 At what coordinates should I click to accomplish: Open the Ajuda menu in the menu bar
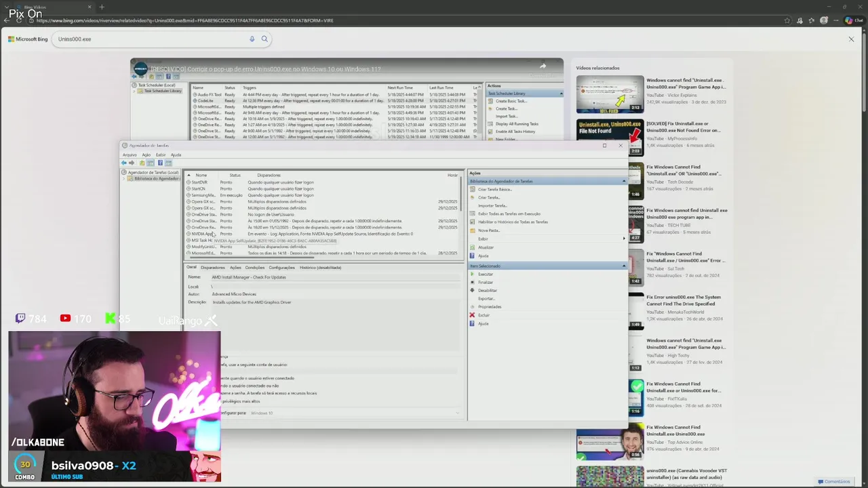click(176, 155)
